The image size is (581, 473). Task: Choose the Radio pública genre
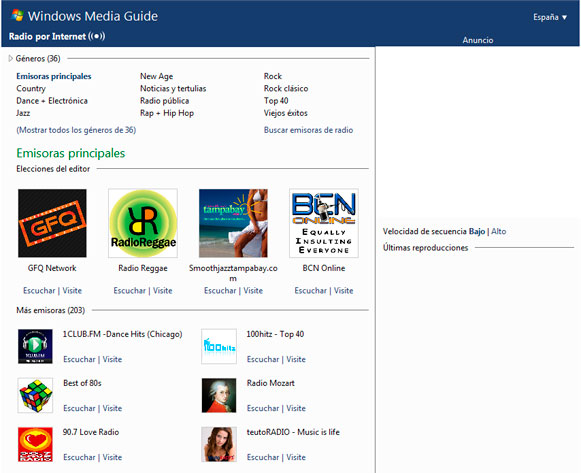click(x=165, y=101)
